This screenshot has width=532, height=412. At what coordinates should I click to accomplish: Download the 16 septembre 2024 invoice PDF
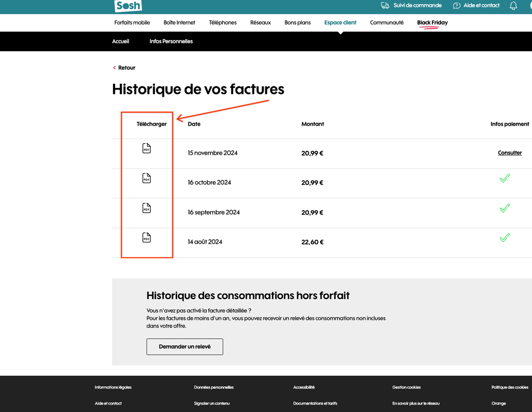[x=146, y=208]
